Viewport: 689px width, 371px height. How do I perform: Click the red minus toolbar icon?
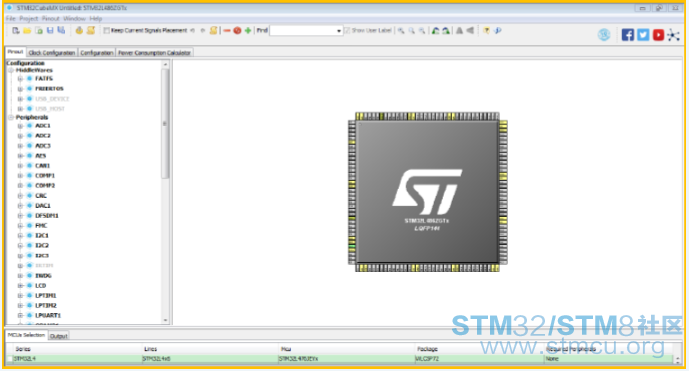(227, 30)
